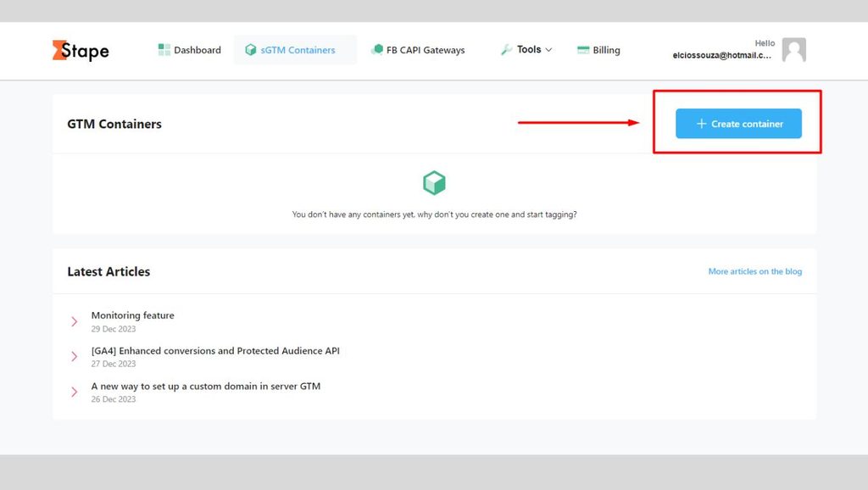The width and height of the screenshot is (868, 490).
Task: Open More articles on the blog
Action: [755, 271]
